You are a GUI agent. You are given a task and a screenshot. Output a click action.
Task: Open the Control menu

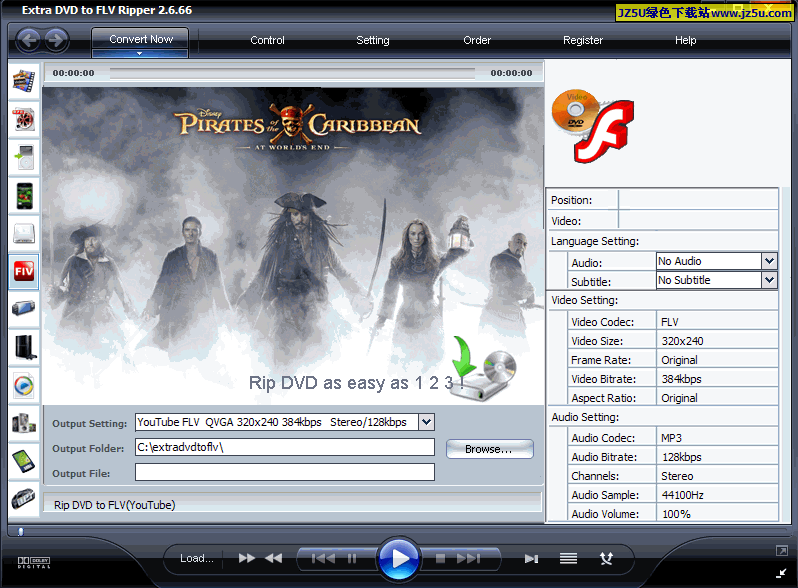(267, 40)
